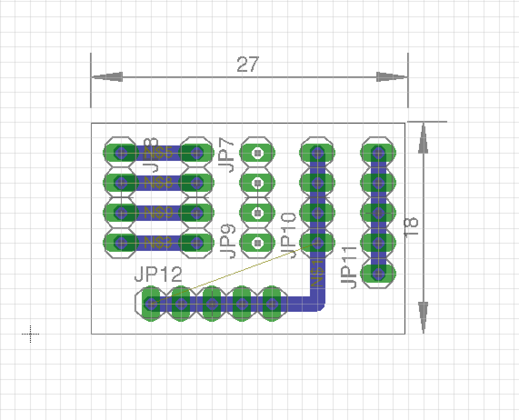Click the top white-hole pad beside JP7
The width and height of the screenshot is (519, 420).
click(257, 153)
